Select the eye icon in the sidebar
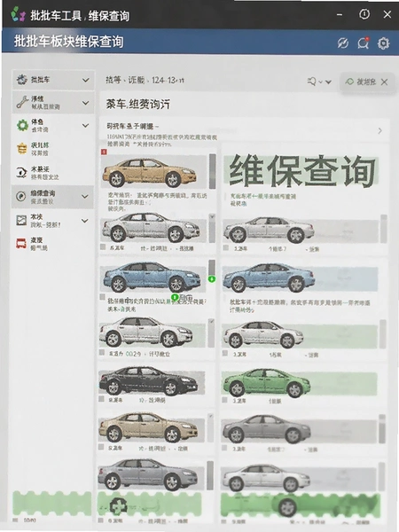Viewport: 399px width, 532px height. tap(21, 172)
